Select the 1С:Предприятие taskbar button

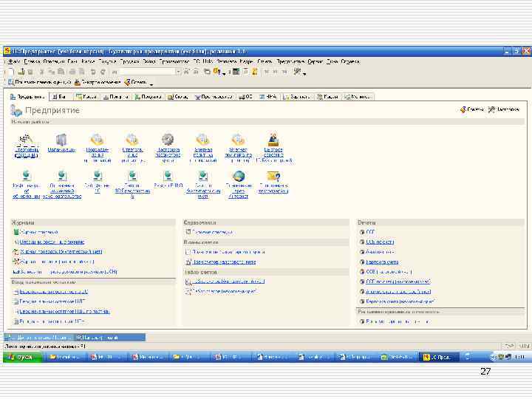[x=440, y=358]
